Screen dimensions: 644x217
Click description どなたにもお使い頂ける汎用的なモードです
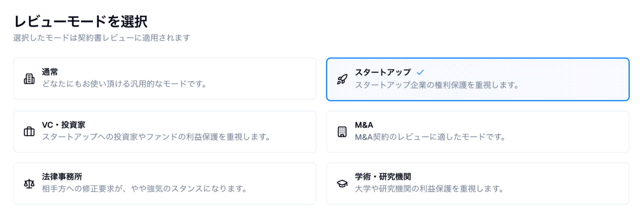[124, 84]
